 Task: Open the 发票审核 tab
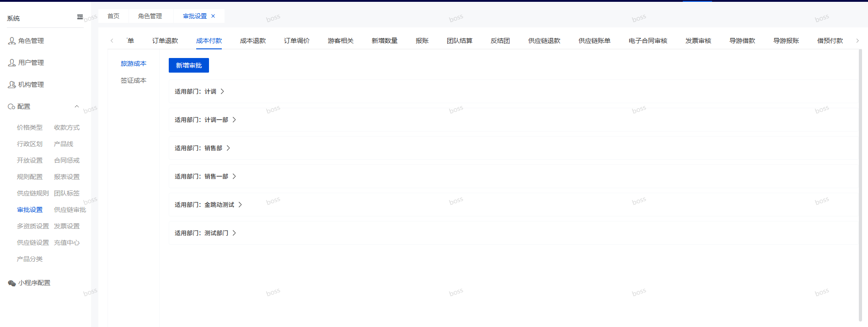[698, 41]
